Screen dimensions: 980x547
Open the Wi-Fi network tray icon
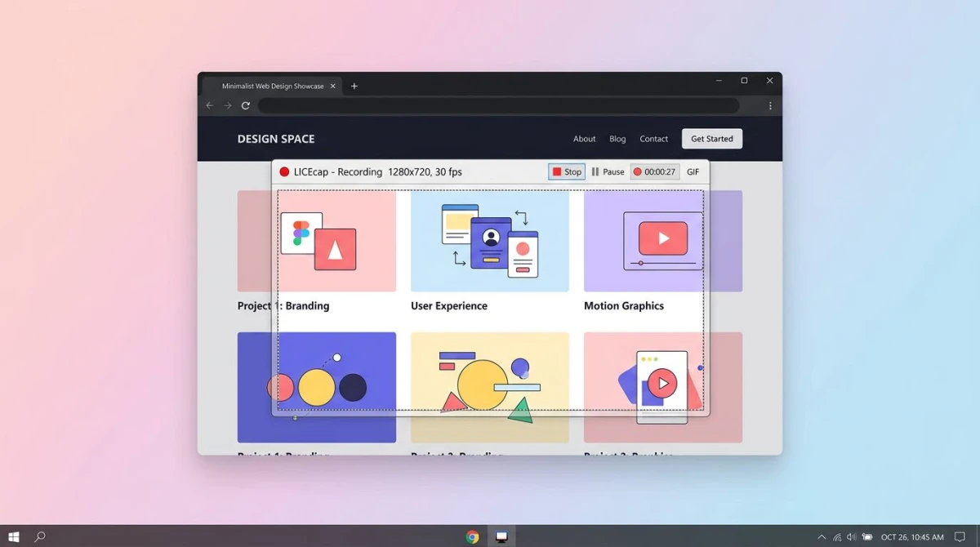[x=837, y=537]
